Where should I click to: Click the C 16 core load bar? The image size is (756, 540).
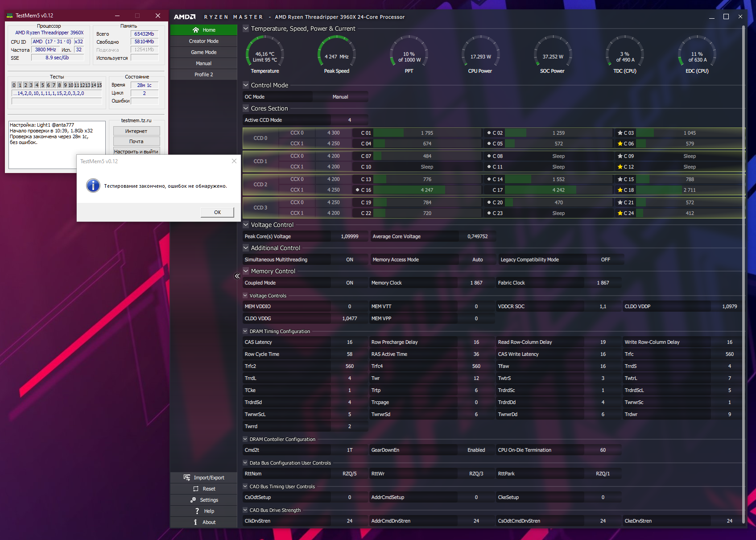pos(427,190)
